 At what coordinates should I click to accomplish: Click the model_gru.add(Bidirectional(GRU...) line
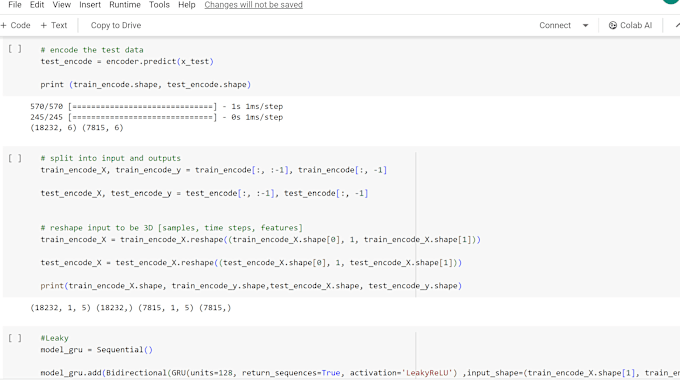tap(360, 373)
